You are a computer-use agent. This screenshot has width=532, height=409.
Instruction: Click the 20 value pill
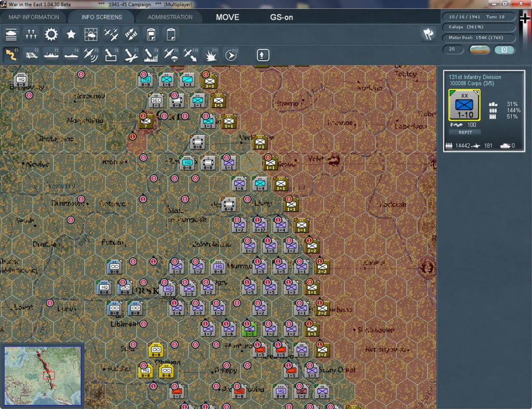(453, 49)
